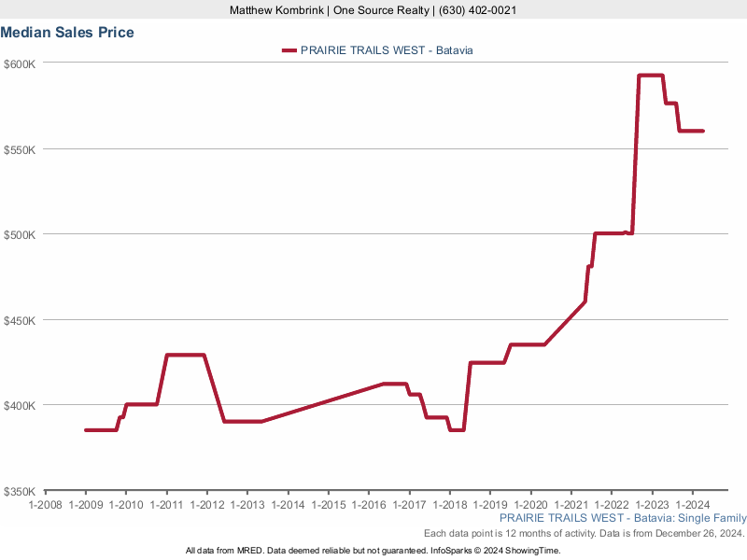Click the 1-2021 x-axis date label
Image resolution: width=747 pixels, height=560 pixels.
pos(571,505)
